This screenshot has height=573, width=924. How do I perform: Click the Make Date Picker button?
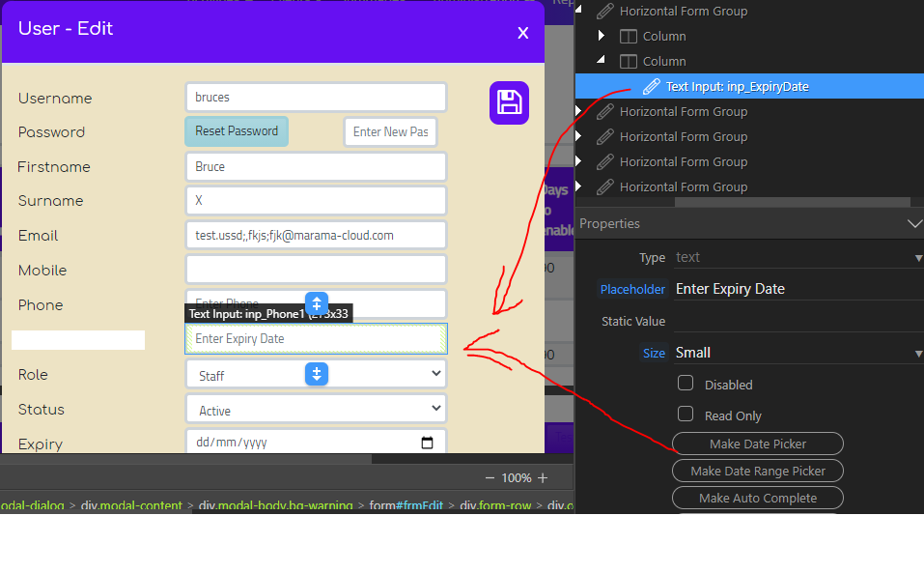[x=758, y=444]
